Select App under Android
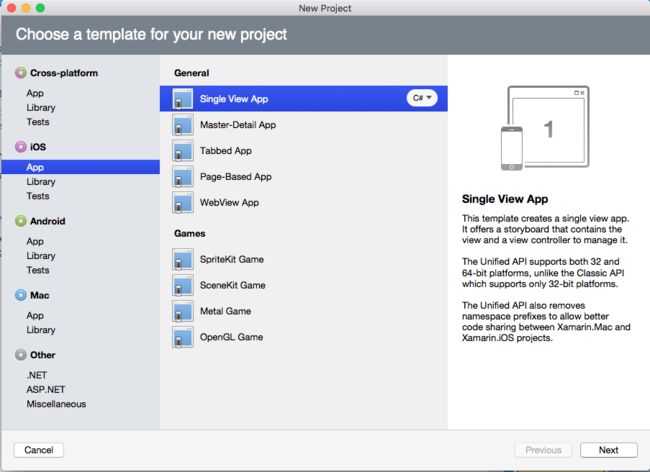This screenshot has height=472, width=650. pos(35,242)
